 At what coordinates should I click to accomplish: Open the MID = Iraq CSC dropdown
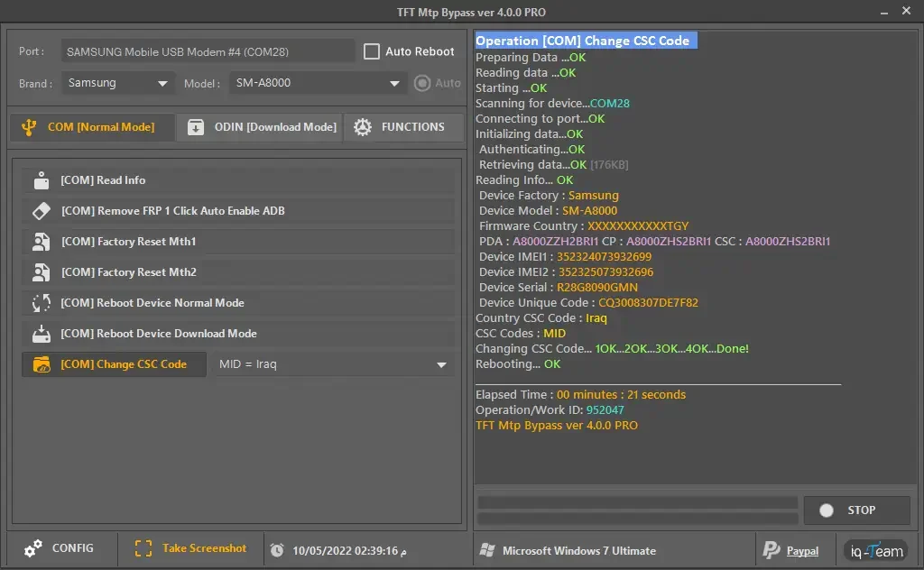click(x=334, y=364)
